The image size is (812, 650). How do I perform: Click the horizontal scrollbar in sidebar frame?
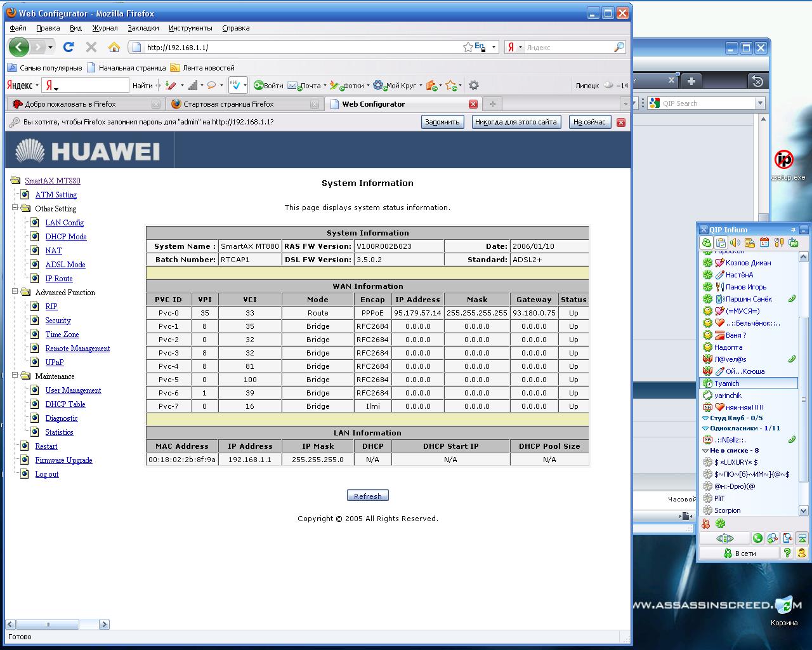(57, 624)
